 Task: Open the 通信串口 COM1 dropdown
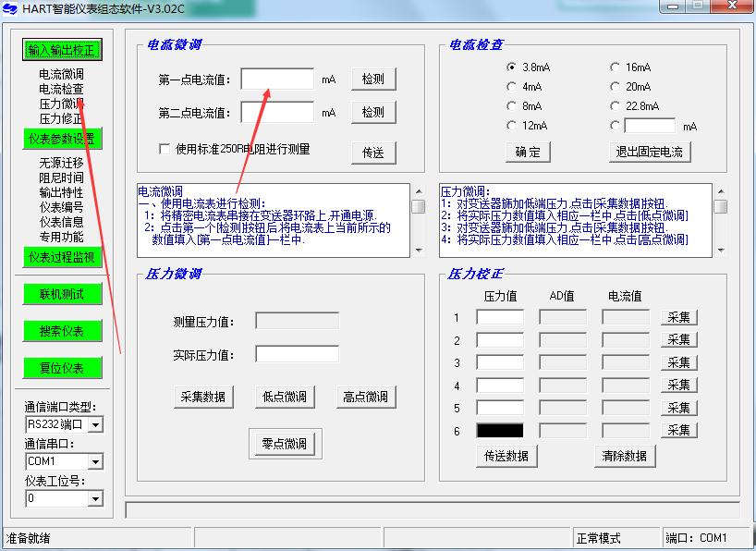[x=94, y=461]
